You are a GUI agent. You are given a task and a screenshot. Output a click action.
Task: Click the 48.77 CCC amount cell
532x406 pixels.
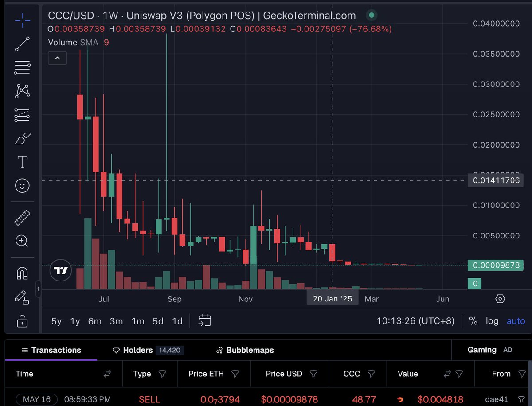[364, 399]
